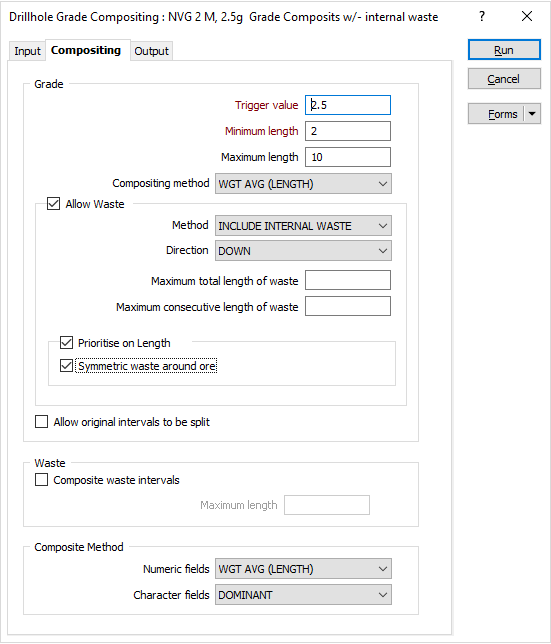The height and width of the screenshot is (644, 551).
Task: Toggle Prioritise on Length checkbox
Action: [x=67, y=343]
